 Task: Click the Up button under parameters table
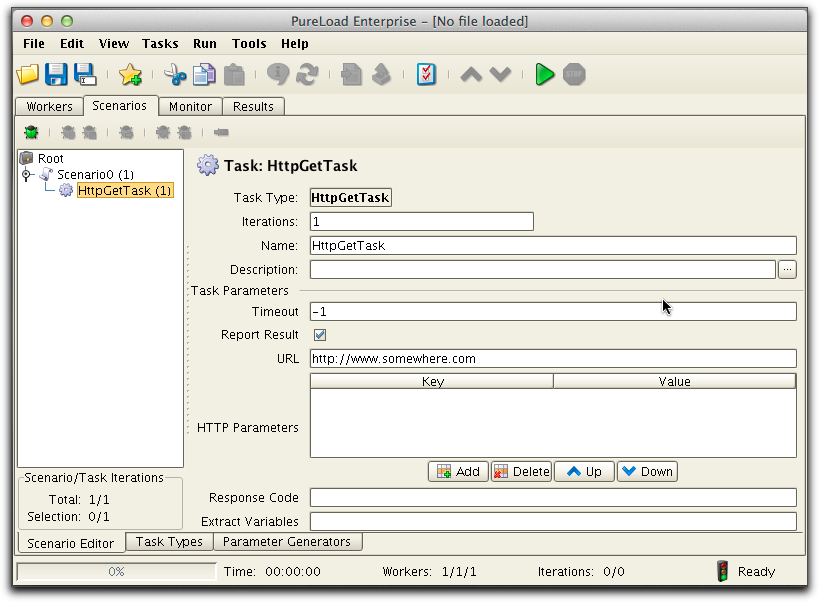[584, 471]
